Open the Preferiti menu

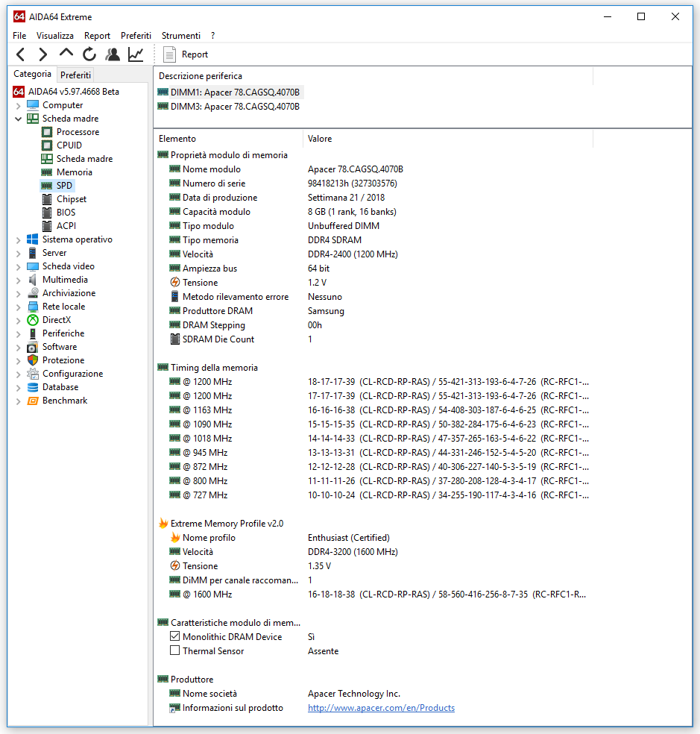136,36
